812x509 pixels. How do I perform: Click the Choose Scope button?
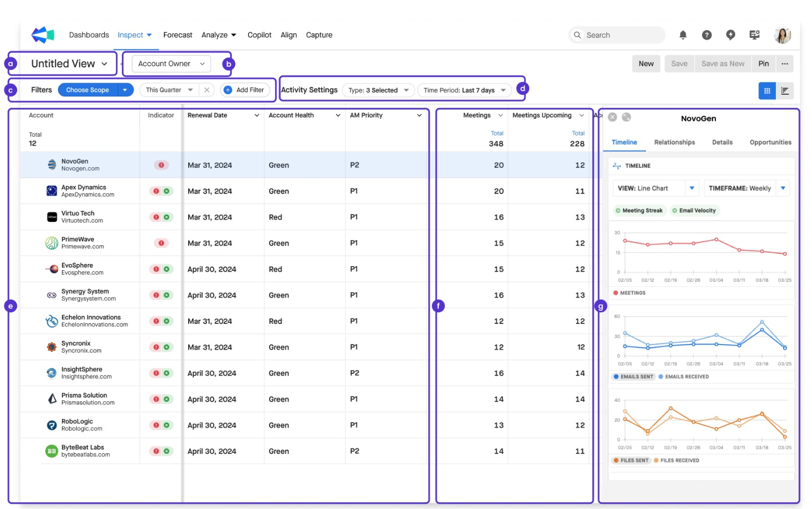coord(88,90)
